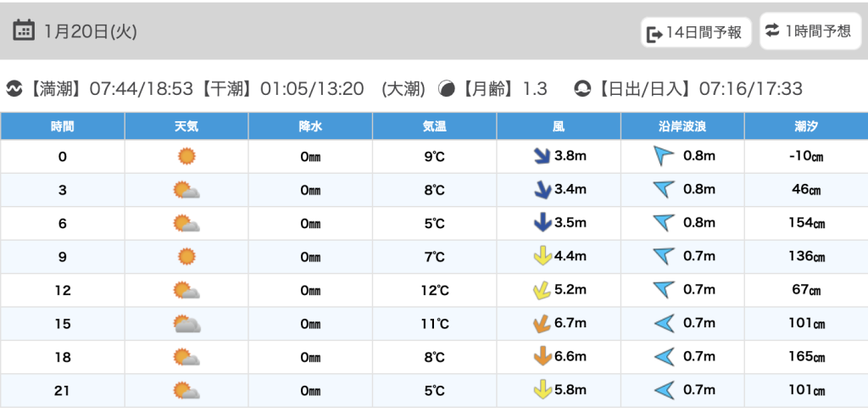Select the 沿岸波浪 column header
The width and height of the screenshot is (868, 412).
[x=682, y=126]
